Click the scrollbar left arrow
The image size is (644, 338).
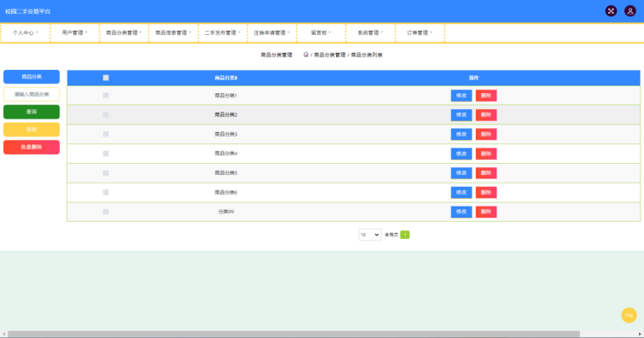click(3, 334)
